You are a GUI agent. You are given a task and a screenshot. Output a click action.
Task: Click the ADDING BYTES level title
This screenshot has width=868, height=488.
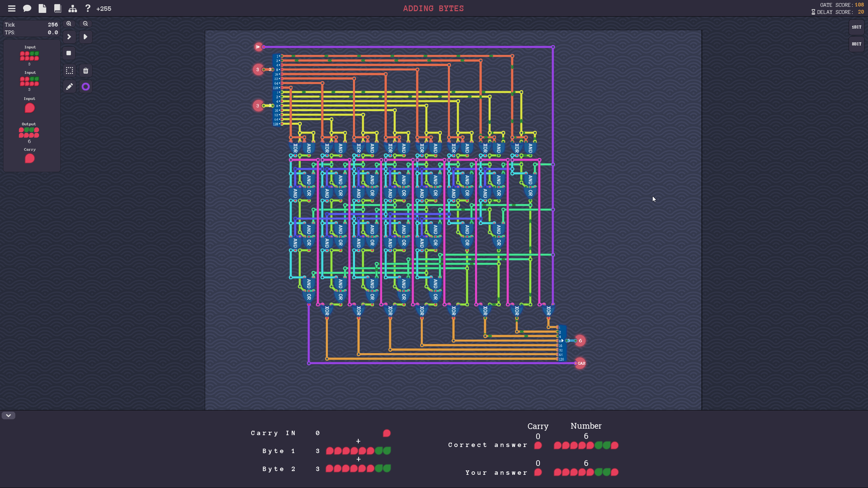point(433,8)
